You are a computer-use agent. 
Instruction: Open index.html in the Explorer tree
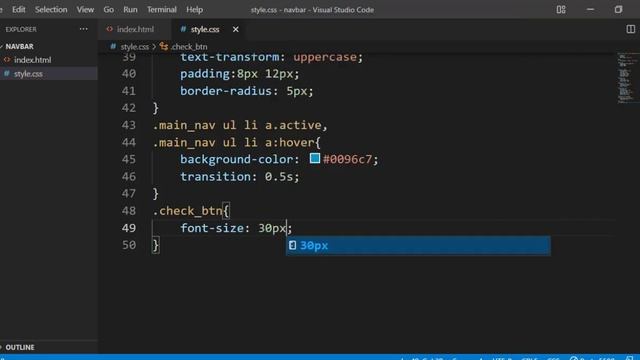point(33,60)
